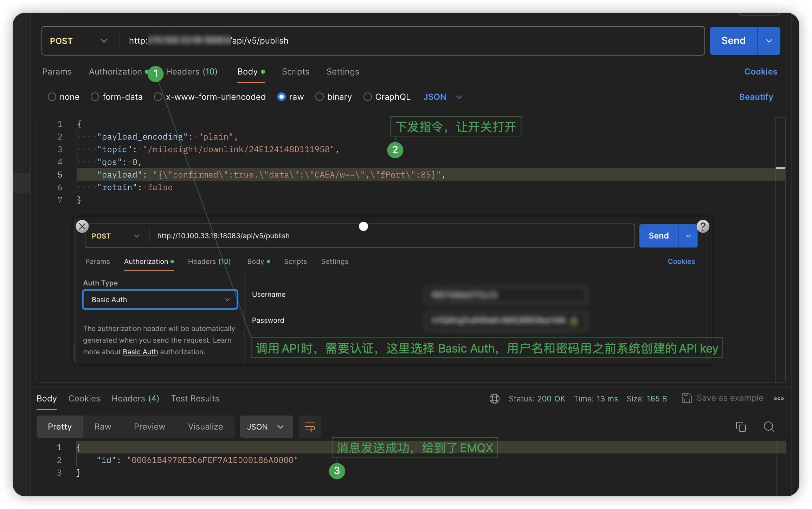Click the network globe icon
The image size is (812, 509).
click(494, 398)
